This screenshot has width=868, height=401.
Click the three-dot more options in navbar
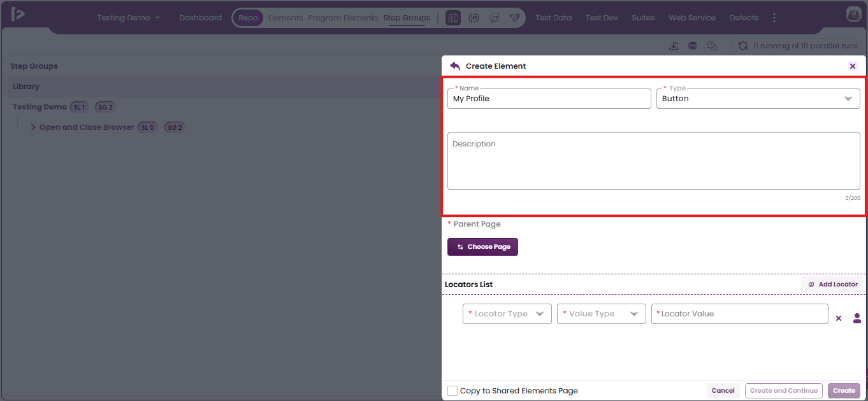click(x=774, y=18)
